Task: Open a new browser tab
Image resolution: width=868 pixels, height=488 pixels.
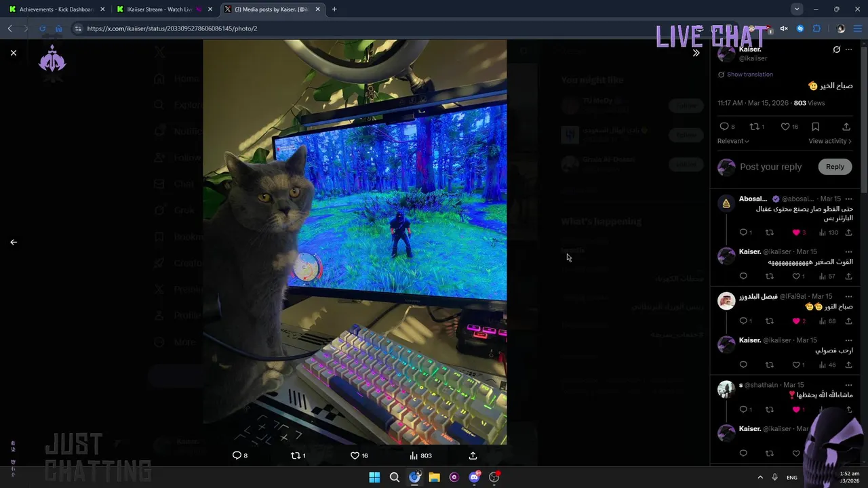Action: coord(334,9)
